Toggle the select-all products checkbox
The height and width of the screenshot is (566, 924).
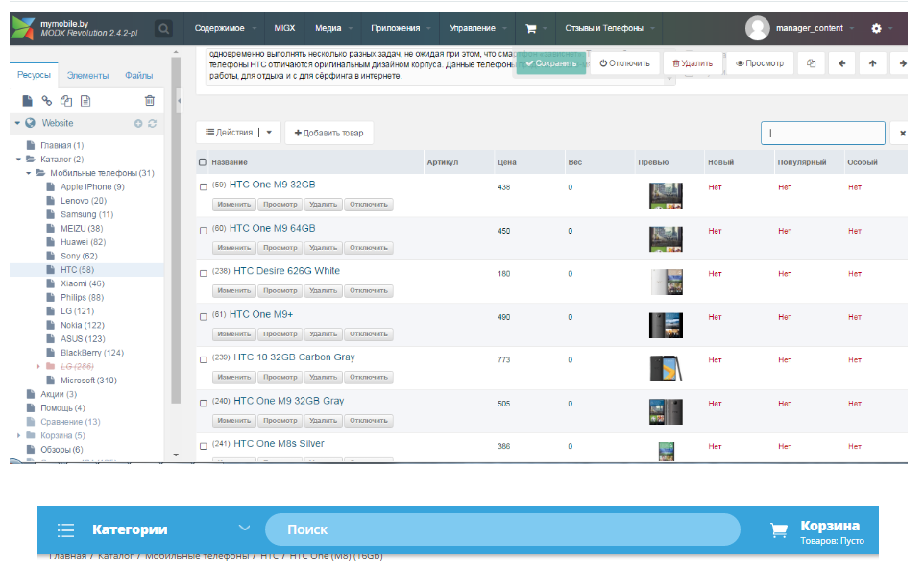203,162
